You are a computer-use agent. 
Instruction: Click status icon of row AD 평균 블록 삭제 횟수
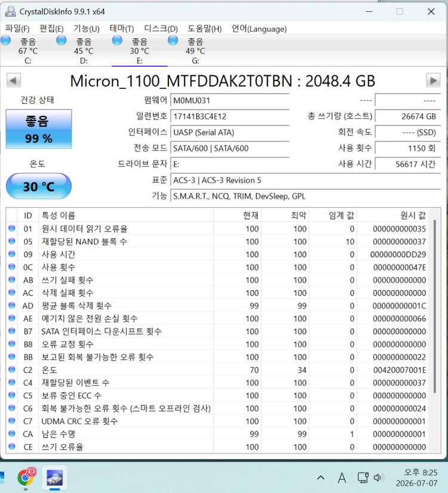tap(12, 306)
